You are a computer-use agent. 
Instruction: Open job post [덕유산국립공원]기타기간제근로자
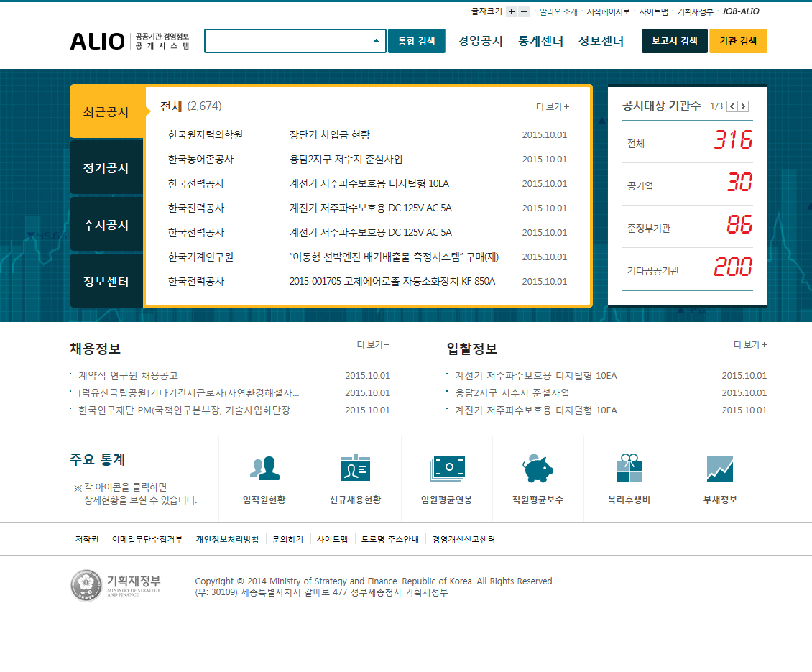(188, 392)
